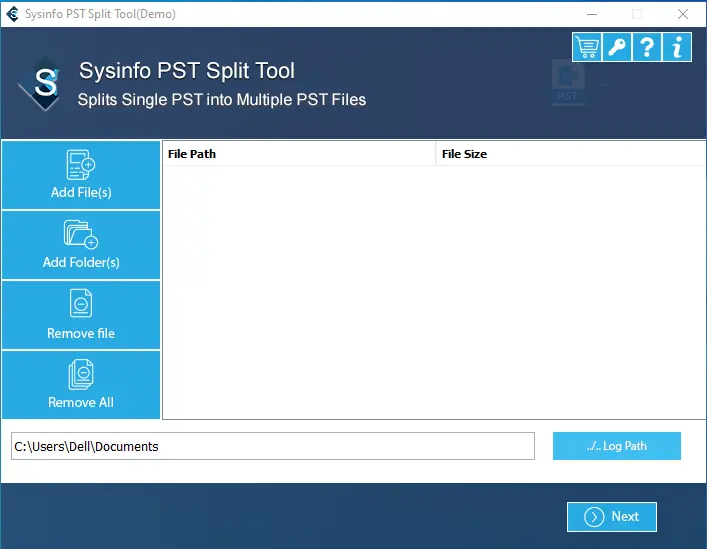707x549 pixels.
Task: Click Remove All button
Action: (x=81, y=385)
